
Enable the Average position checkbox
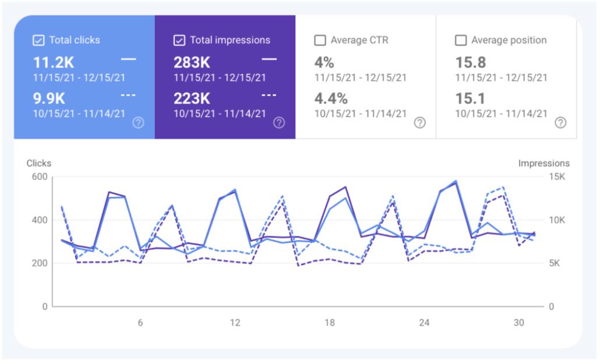click(461, 40)
